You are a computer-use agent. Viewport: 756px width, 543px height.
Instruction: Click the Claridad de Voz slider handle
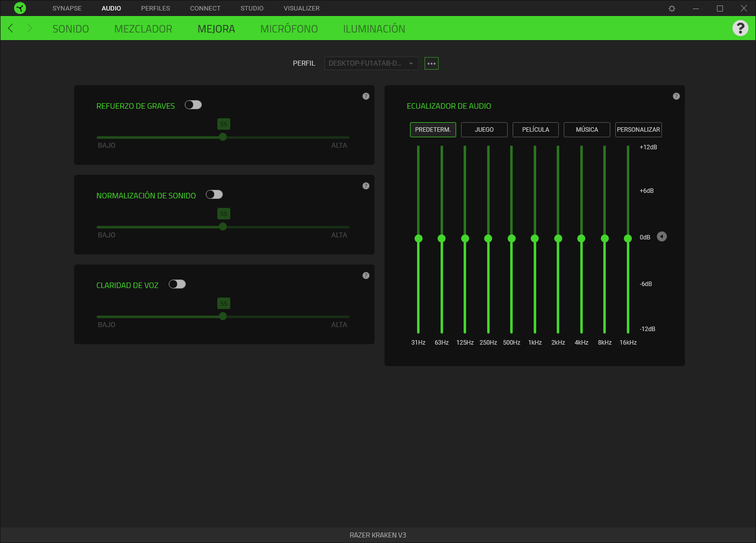point(223,316)
